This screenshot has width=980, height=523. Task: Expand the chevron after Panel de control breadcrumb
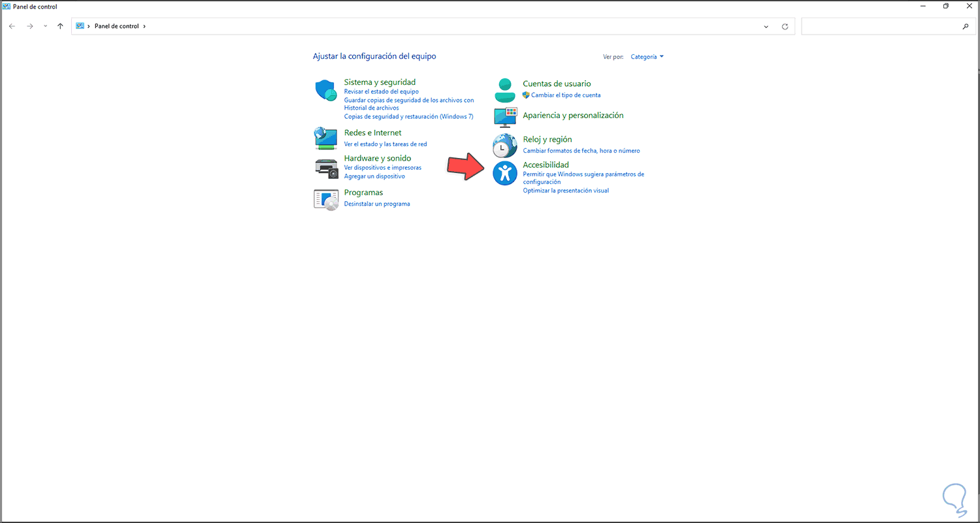coord(144,26)
